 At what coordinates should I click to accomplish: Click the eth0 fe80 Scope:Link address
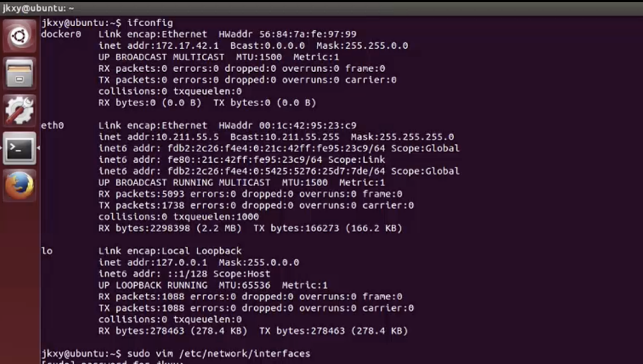click(241, 159)
